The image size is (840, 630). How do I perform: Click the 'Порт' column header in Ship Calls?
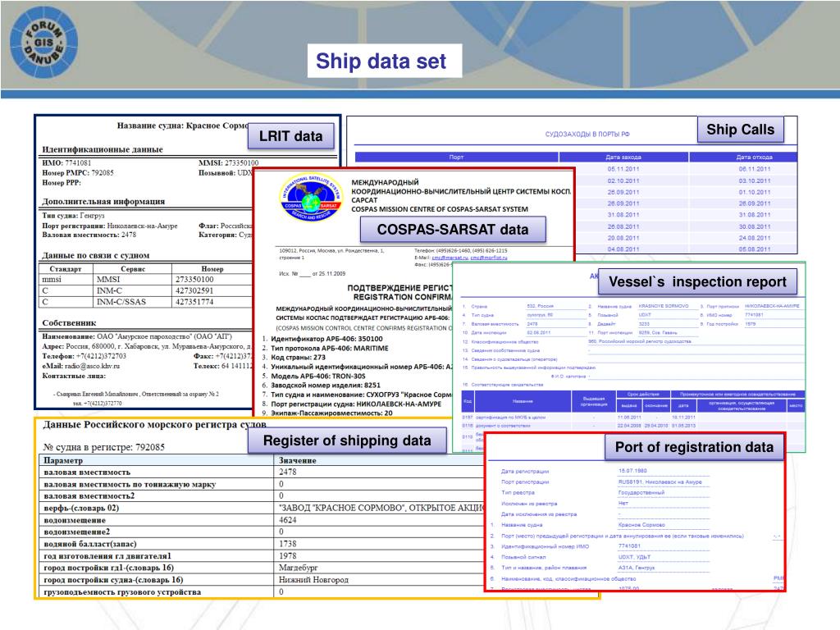(x=456, y=157)
